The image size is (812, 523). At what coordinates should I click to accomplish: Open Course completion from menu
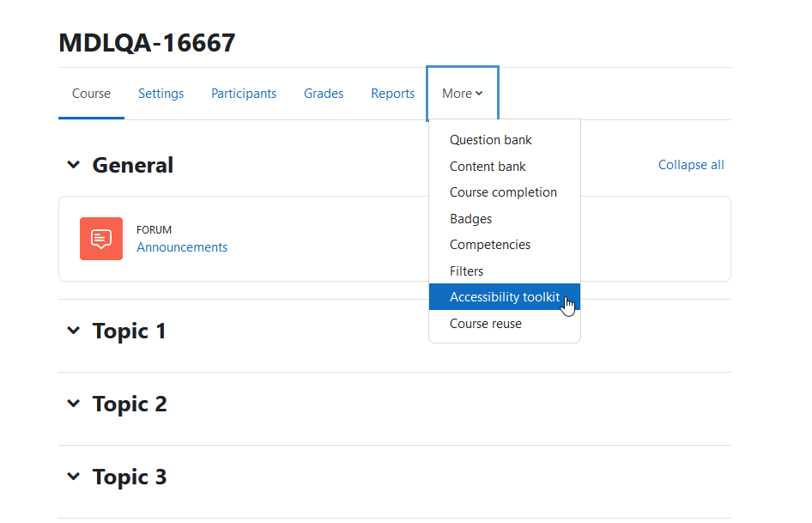tap(505, 192)
